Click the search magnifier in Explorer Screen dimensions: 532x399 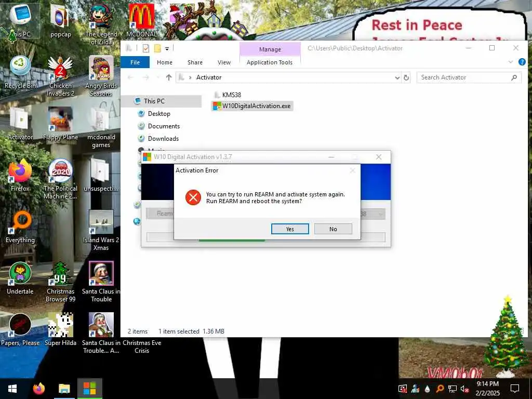(514, 78)
